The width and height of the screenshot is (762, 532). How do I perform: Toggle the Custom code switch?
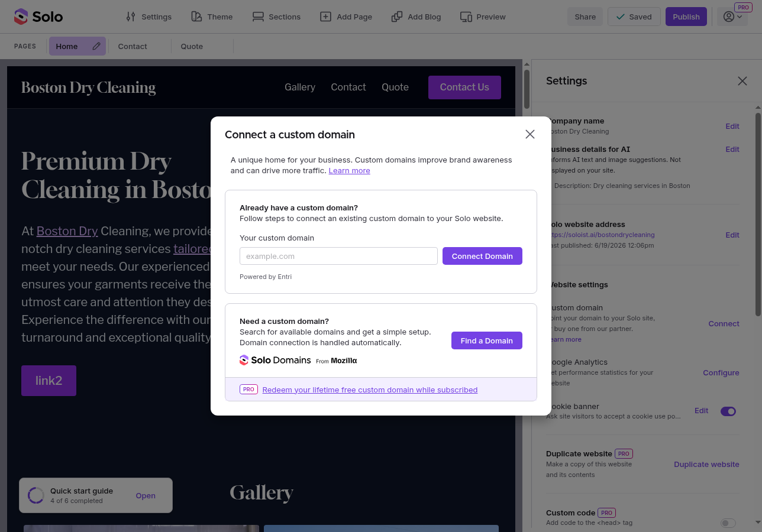(728, 523)
